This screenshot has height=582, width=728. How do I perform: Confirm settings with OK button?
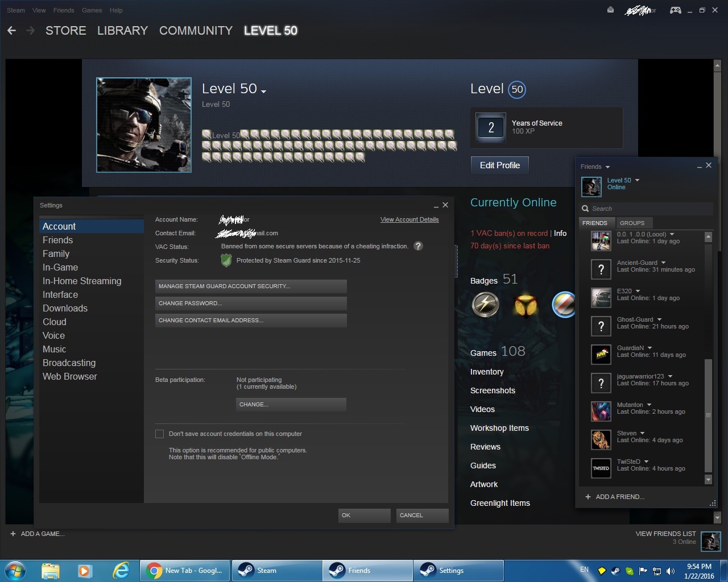(364, 515)
